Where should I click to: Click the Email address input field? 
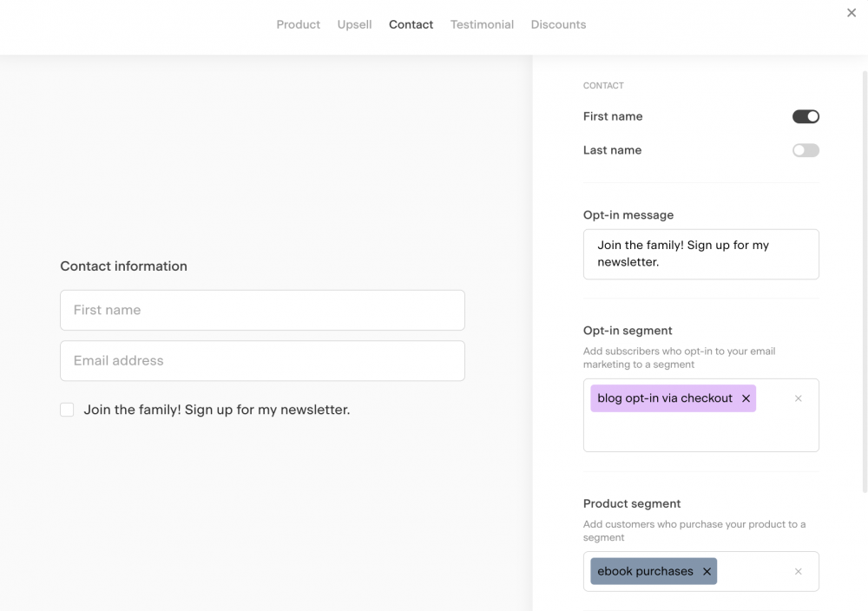tap(262, 361)
